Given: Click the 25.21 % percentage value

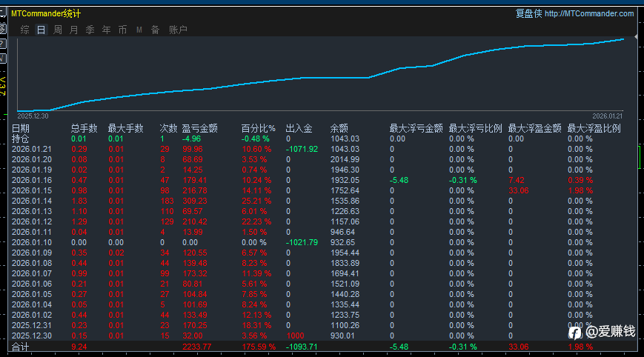Looking at the screenshot, I should click(256, 201).
